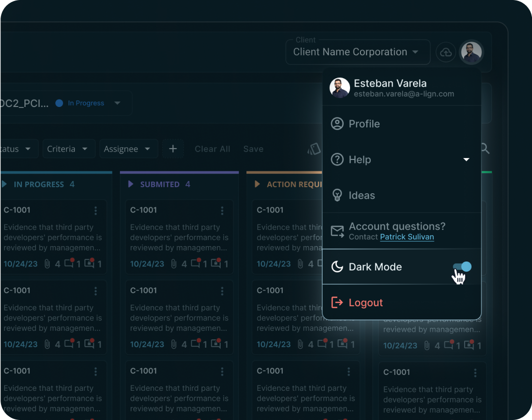The width and height of the screenshot is (532, 420).
Task: Open the Profile menu item
Action: [x=402, y=124]
